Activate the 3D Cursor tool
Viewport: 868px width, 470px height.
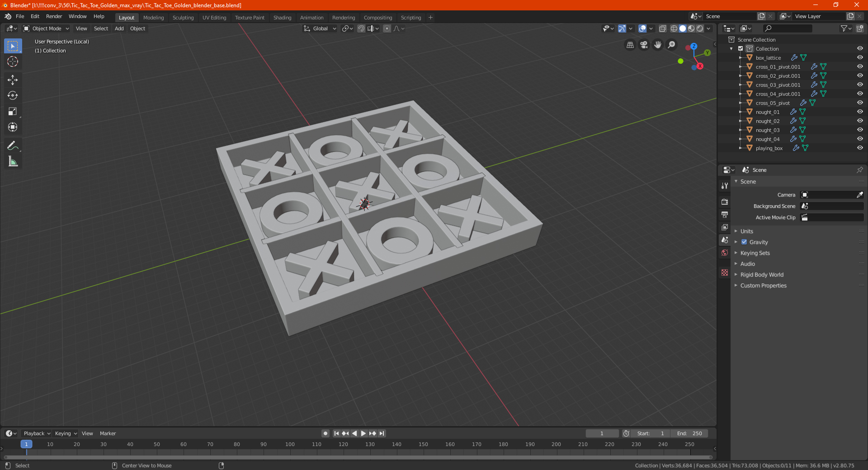pos(13,61)
